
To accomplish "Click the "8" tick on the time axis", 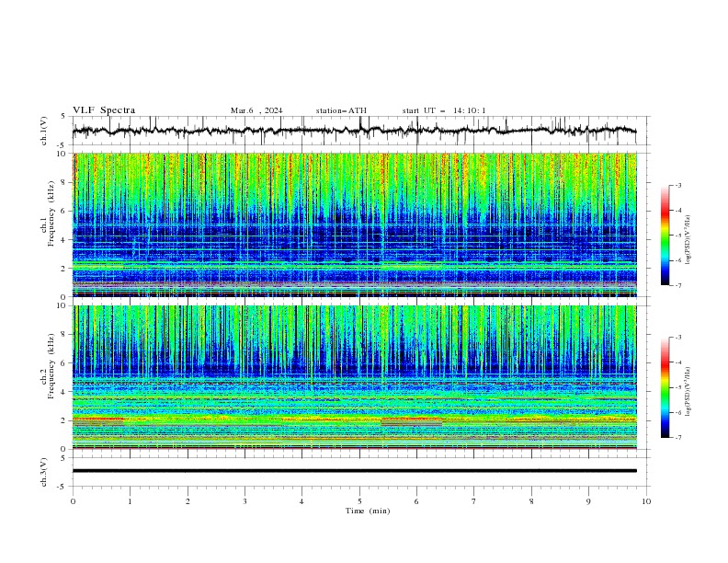I will coord(531,501).
